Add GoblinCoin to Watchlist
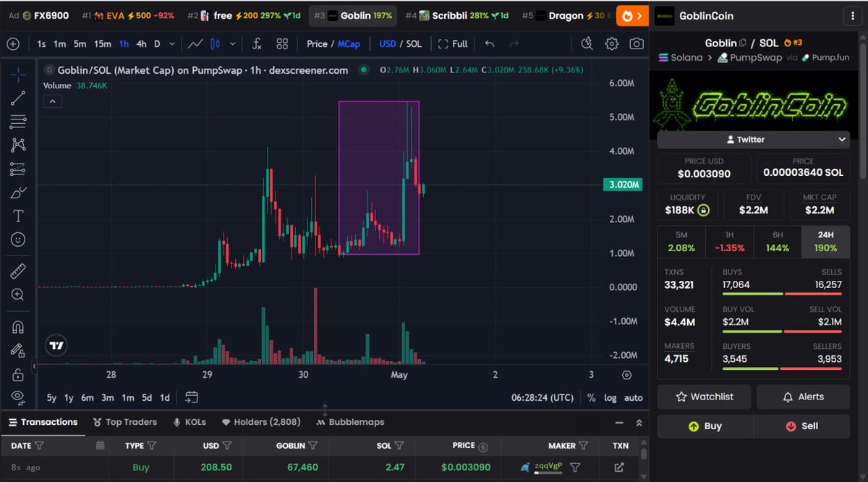Viewport: 868px width, 482px height. click(704, 397)
